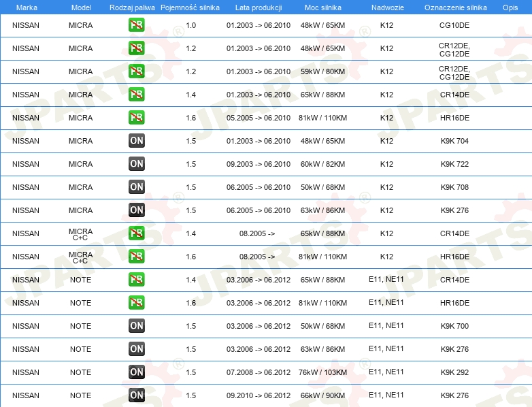Click the Pojemność silnika column header
The image size is (532, 407).
190,7
